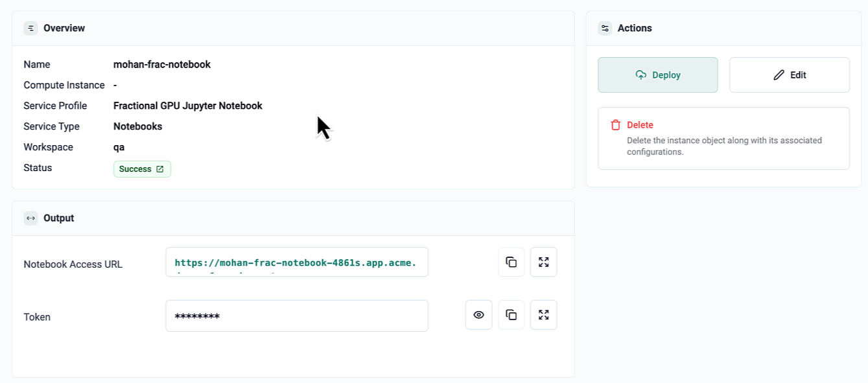Click the Overview panel header icon
868x383 pixels.
coord(30,28)
